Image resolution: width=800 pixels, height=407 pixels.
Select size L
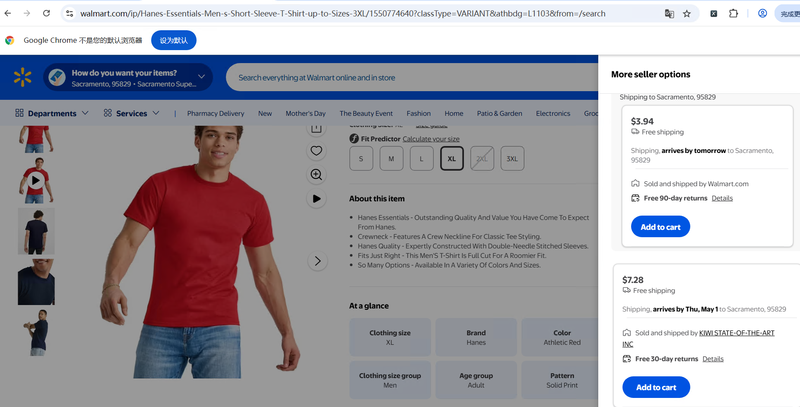(421, 159)
